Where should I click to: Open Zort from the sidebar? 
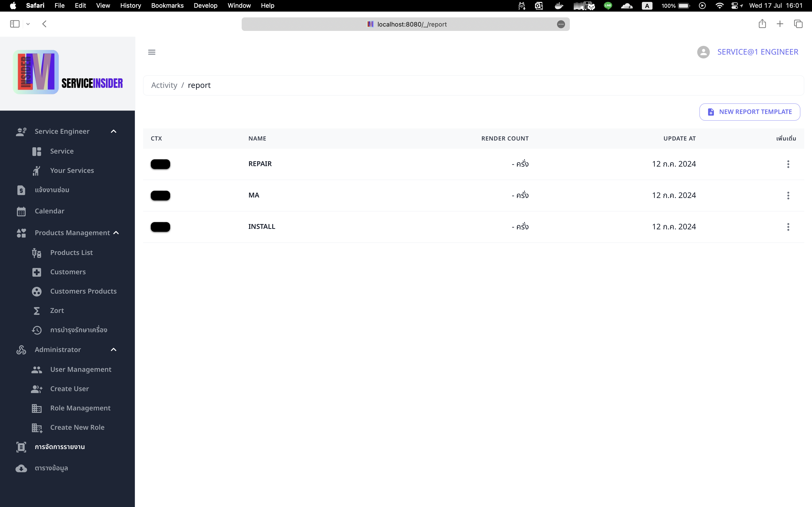(x=57, y=310)
